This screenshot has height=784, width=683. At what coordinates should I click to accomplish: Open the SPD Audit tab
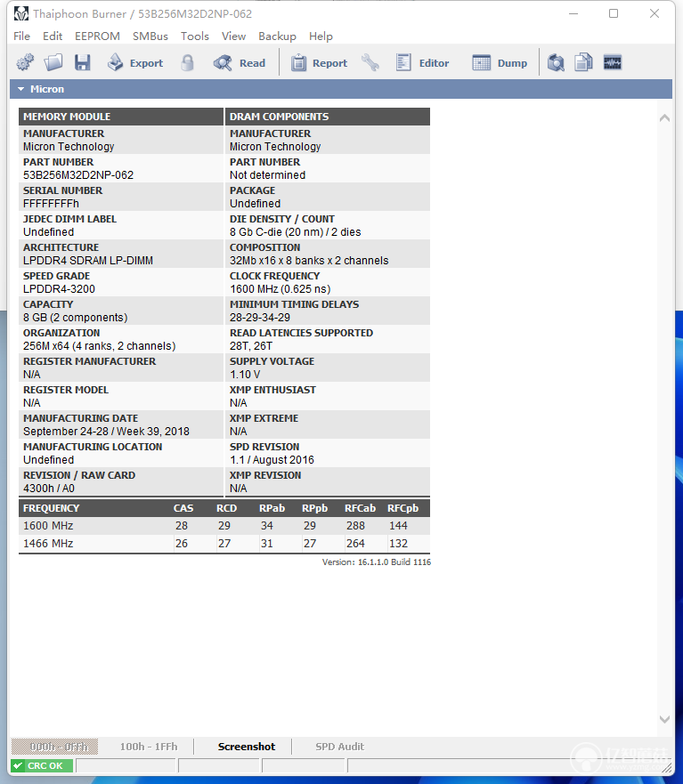[x=340, y=747]
